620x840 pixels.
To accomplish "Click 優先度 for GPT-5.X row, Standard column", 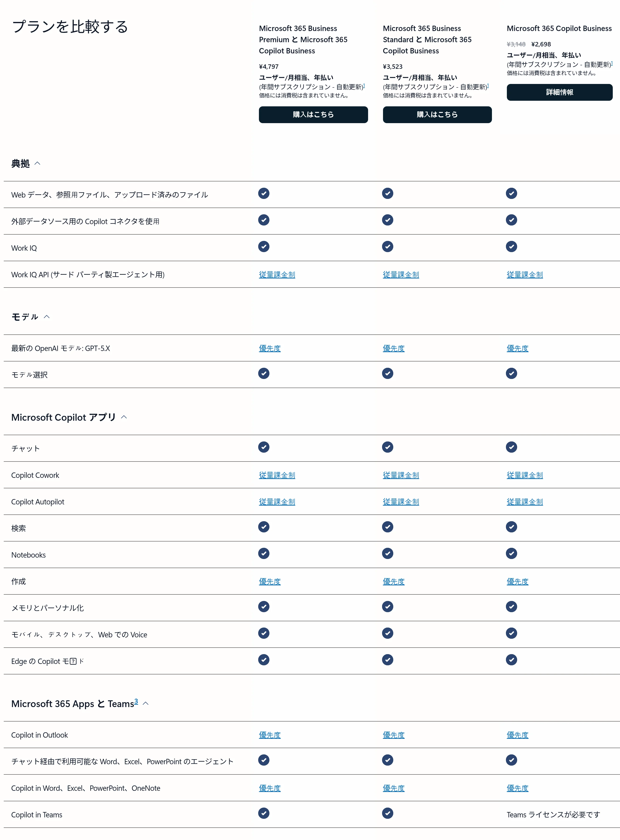I will (394, 349).
